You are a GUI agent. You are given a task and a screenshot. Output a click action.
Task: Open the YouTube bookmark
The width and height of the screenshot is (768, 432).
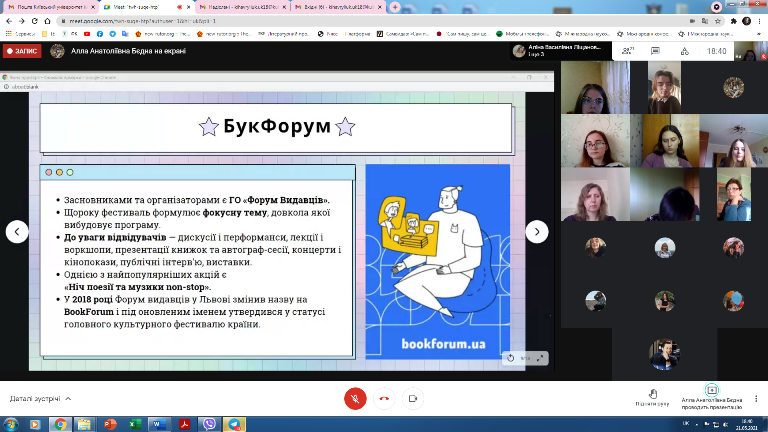pyautogui.click(x=87, y=34)
